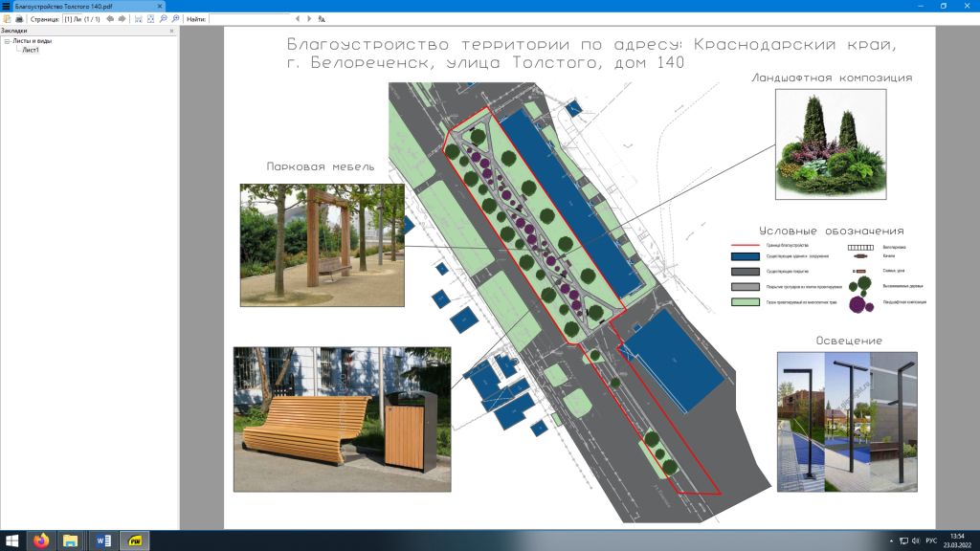Click the zoom out magnifier

163,18
